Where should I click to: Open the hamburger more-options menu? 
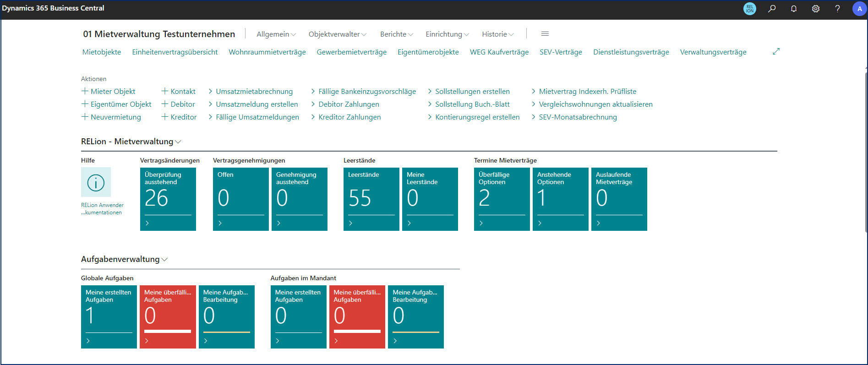(545, 34)
